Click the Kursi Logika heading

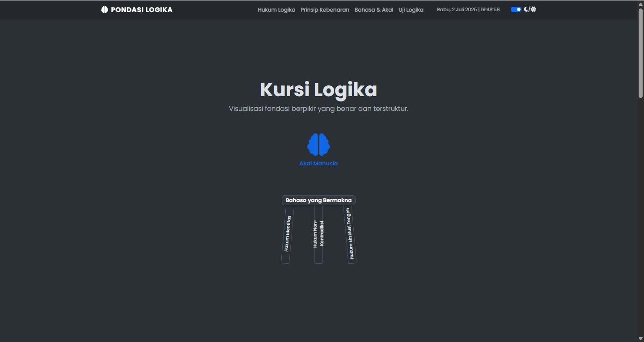[318, 89]
